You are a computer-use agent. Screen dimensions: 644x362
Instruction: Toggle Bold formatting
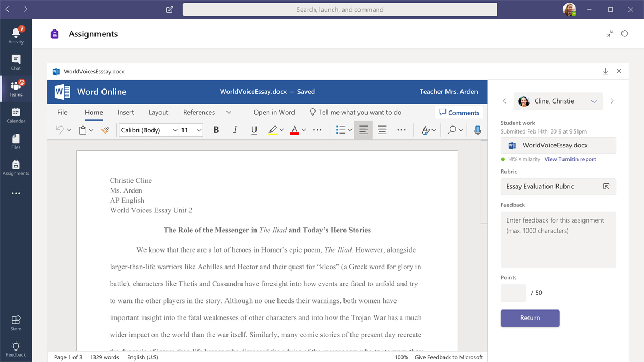(x=216, y=130)
